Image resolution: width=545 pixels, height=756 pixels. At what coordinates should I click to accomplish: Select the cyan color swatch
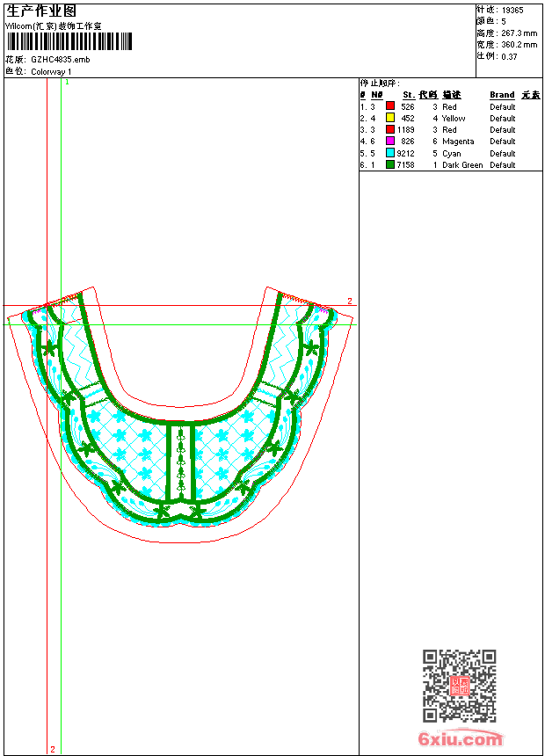(390, 153)
